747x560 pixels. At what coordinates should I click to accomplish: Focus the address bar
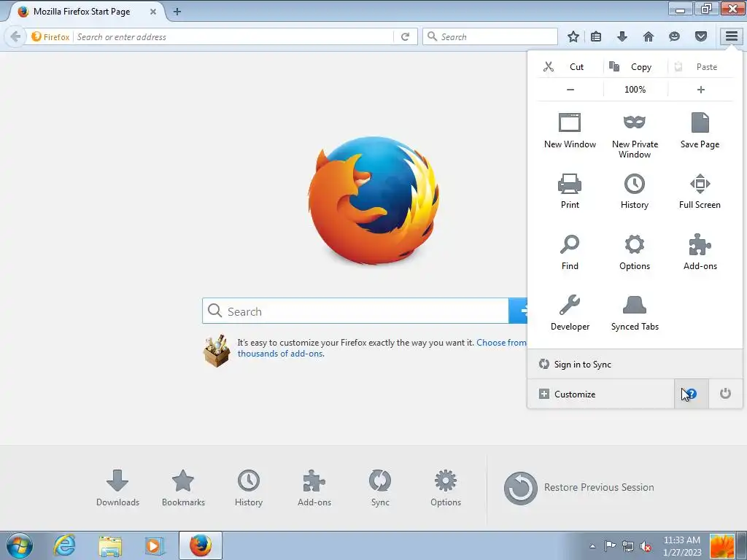pyautogui.click(x=233, y=36)
